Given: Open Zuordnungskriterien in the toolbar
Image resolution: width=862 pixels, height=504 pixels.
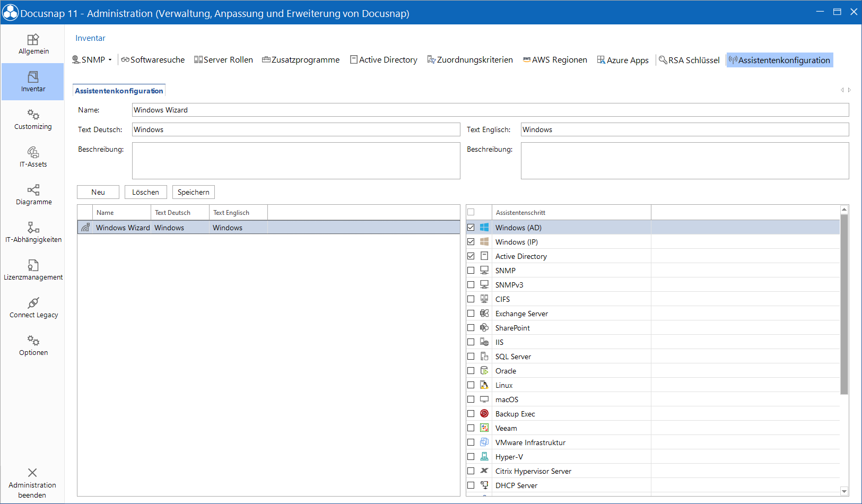Looking at the screenshot, I should point(470,60).
